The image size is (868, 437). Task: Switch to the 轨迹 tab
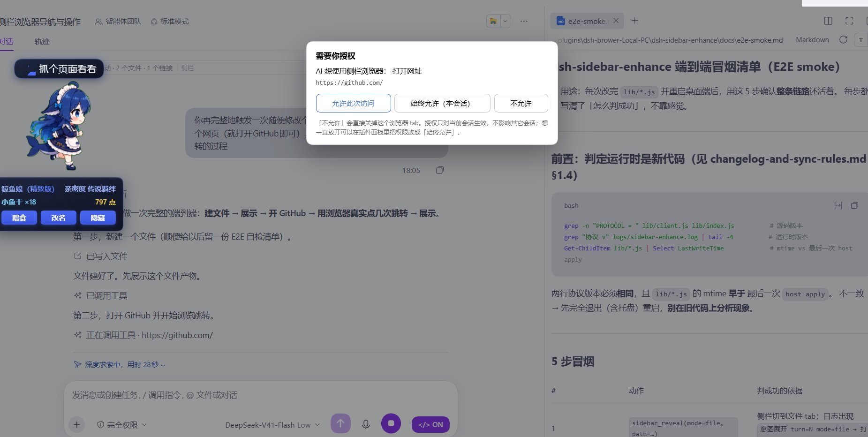point(42,41)
